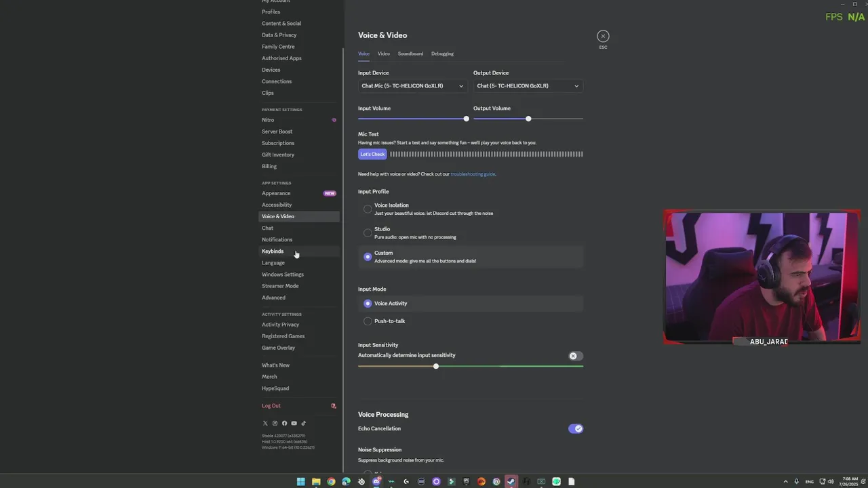Click the webcam overlay of ABU_JARAD
The width and height of the screenshot is (868, 488).
pyautogui.click(x=762, y=278)
